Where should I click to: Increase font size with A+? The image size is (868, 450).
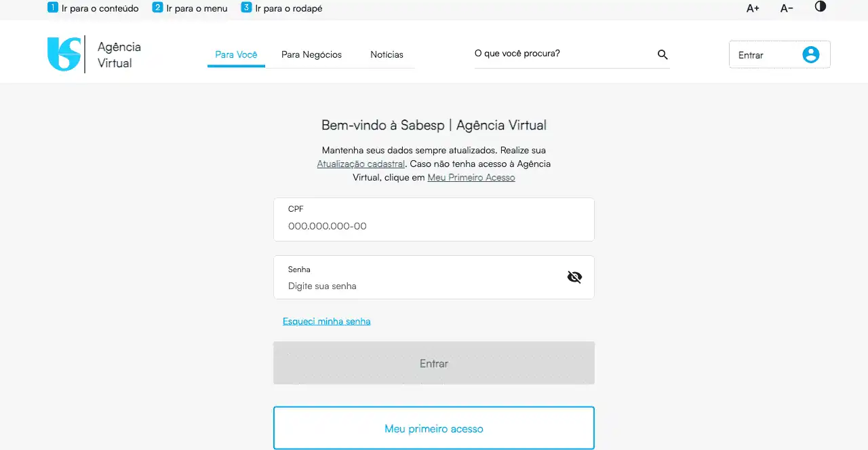[x=753, y=8]
